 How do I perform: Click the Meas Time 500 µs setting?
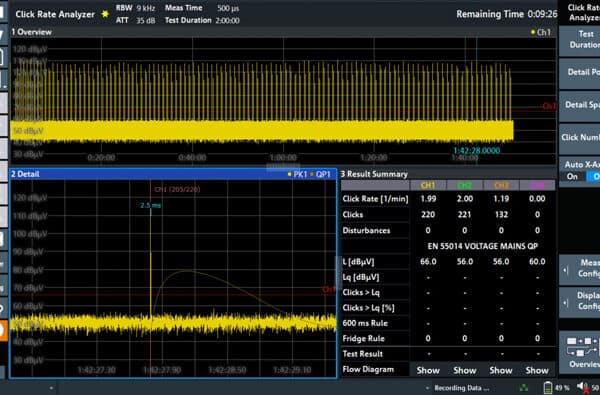pos(202,8)
